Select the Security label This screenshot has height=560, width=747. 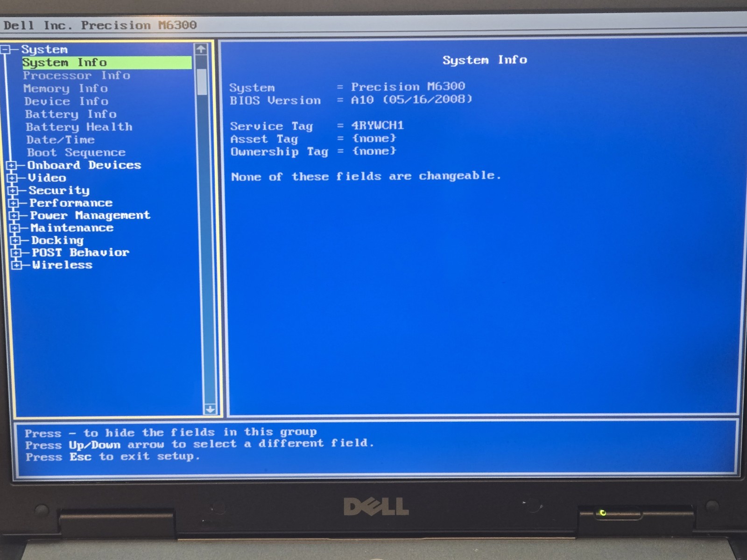[x=59, y=190]
